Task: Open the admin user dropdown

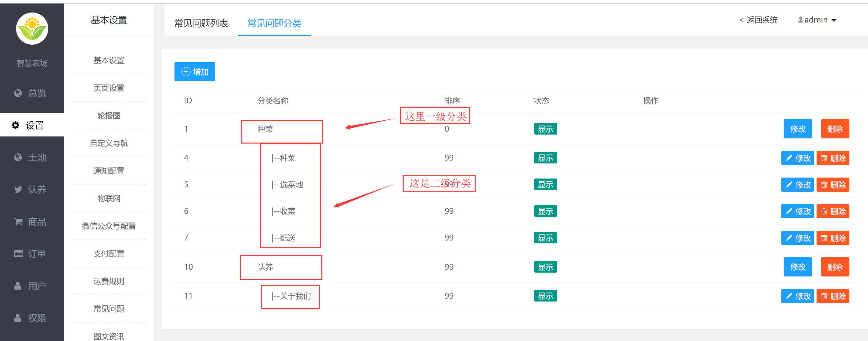Action: pyautogui.click(x=817, y=20)
